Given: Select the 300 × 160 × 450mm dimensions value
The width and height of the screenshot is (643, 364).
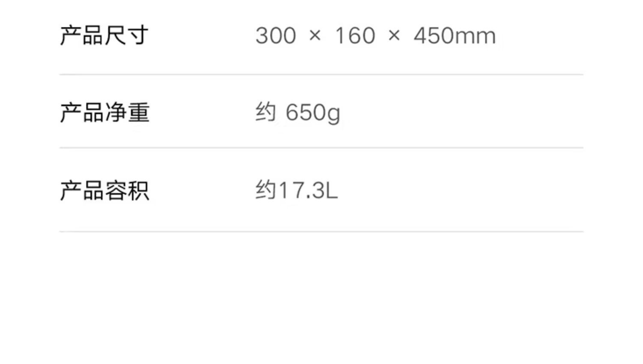Looking at the screenshot, I should (376, 36).
